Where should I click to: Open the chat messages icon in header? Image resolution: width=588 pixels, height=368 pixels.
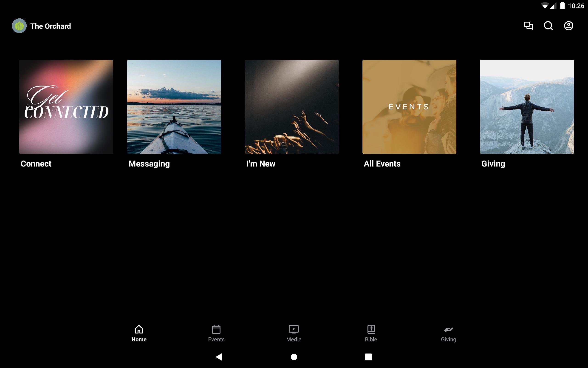coord(528,26)
